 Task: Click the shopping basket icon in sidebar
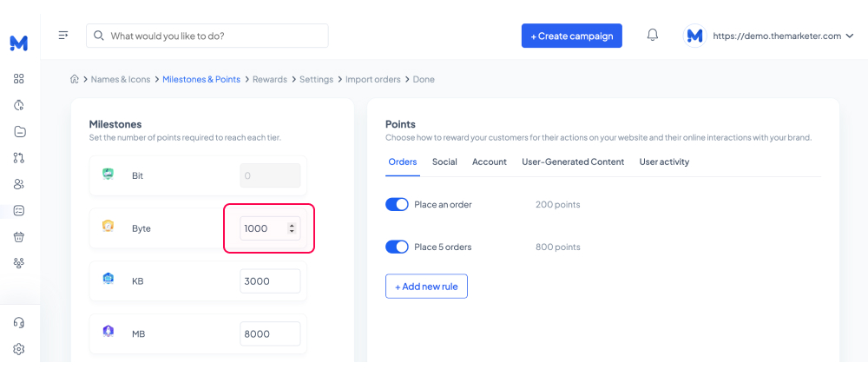pyautogui.click(x=19, y=237)
